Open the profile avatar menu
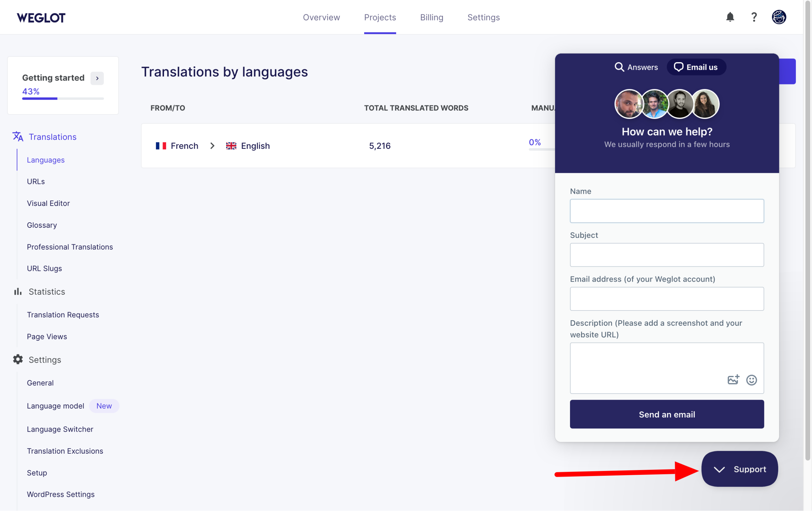The width and height of the screenshot is (812, 511). (779, 17)
